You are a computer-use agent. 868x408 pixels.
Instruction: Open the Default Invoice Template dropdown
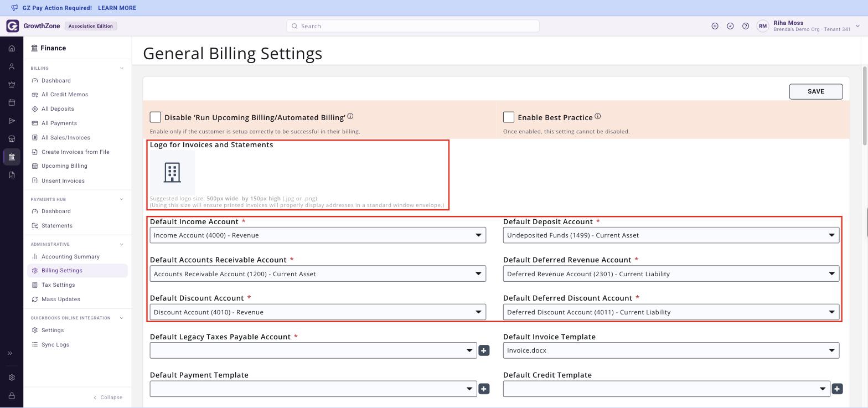coord(671,350)
